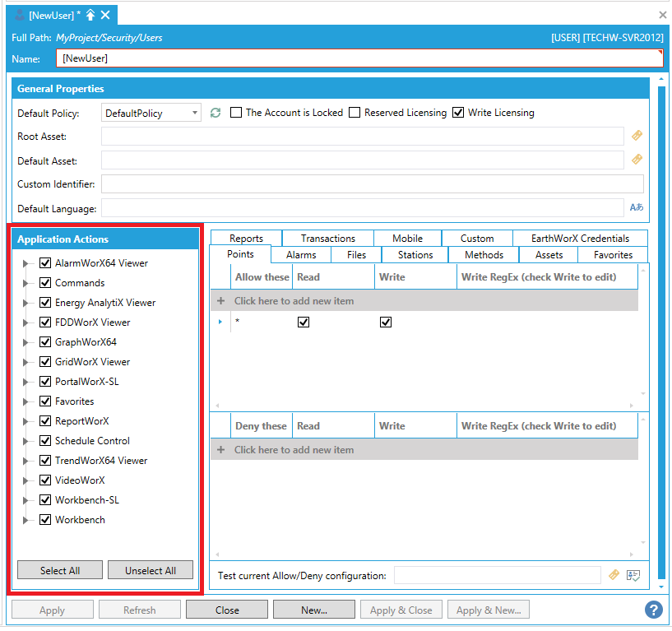This screenshot has width=672, height=631.
Task: Click the test evaluate icon at bottom right
Action: point(633,576)
